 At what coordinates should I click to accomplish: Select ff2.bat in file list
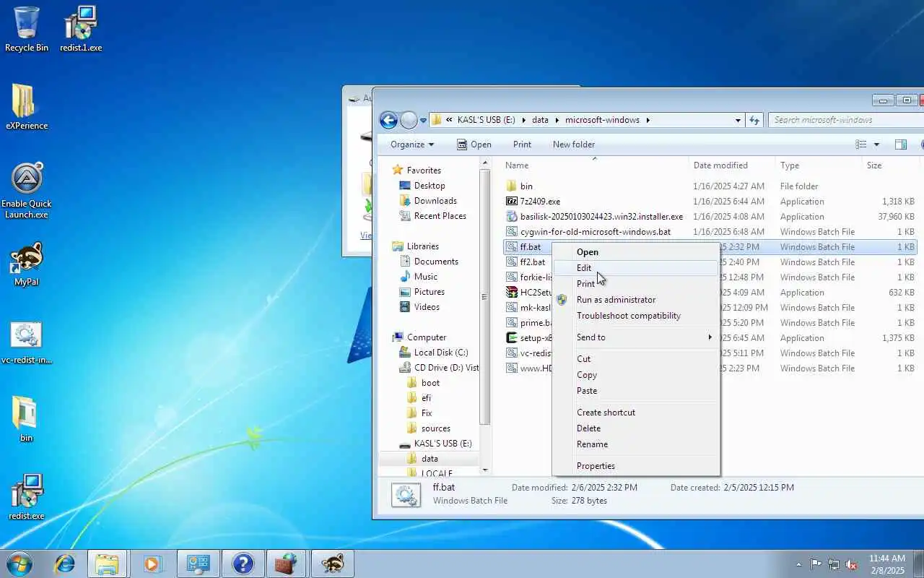526,262
